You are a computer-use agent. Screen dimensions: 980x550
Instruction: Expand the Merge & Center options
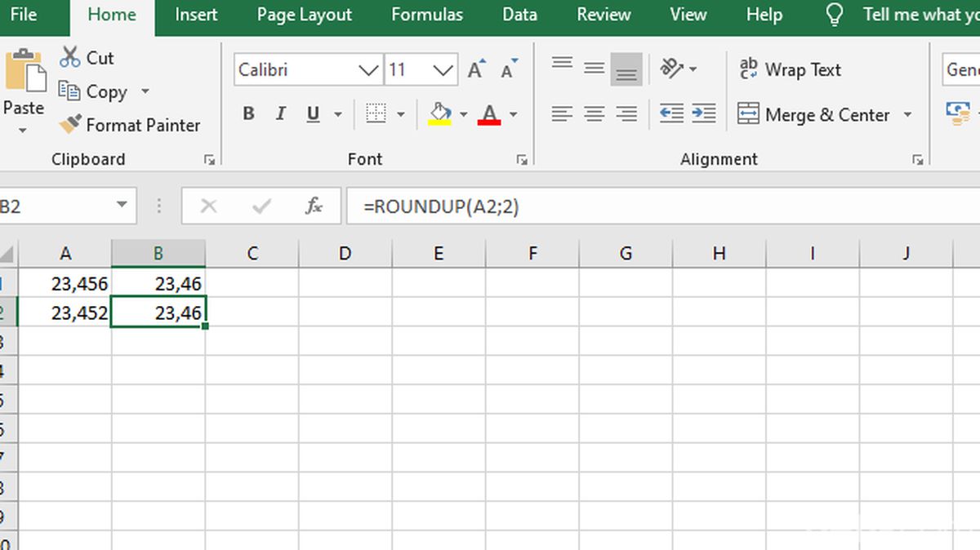pos(907,114)
